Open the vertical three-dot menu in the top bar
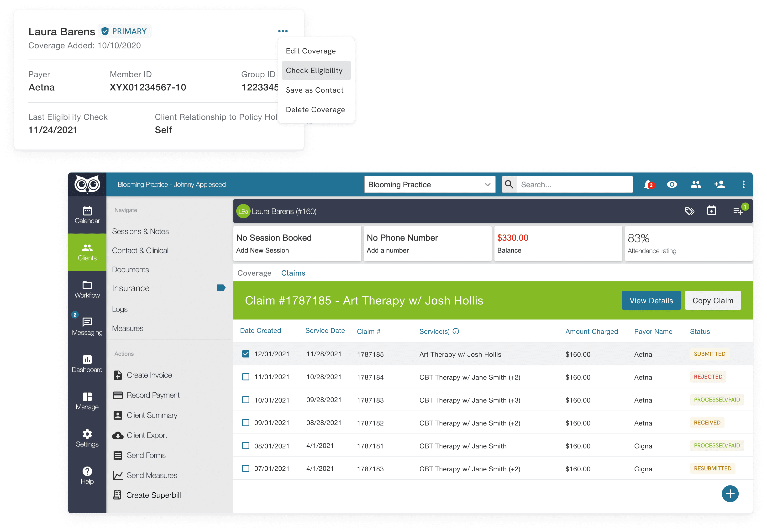767x532 pixels. click(743, 184)
